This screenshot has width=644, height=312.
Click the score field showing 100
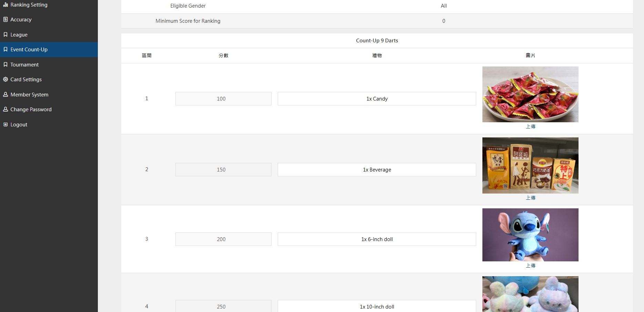(x=223, y=99)
